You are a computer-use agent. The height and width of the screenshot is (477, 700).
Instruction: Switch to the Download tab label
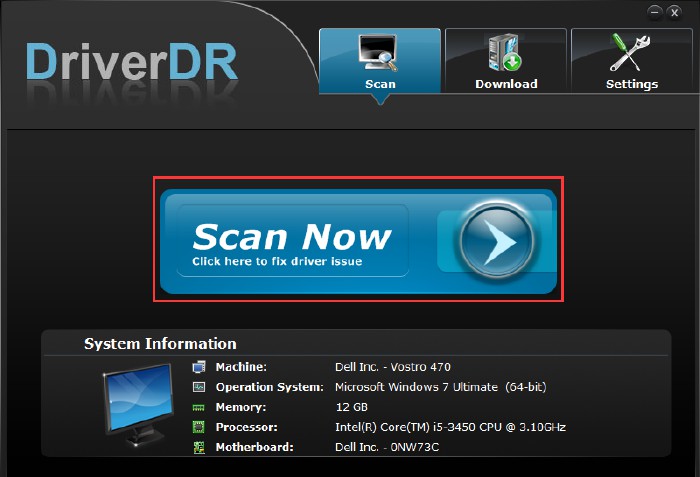tap(506, 84)
